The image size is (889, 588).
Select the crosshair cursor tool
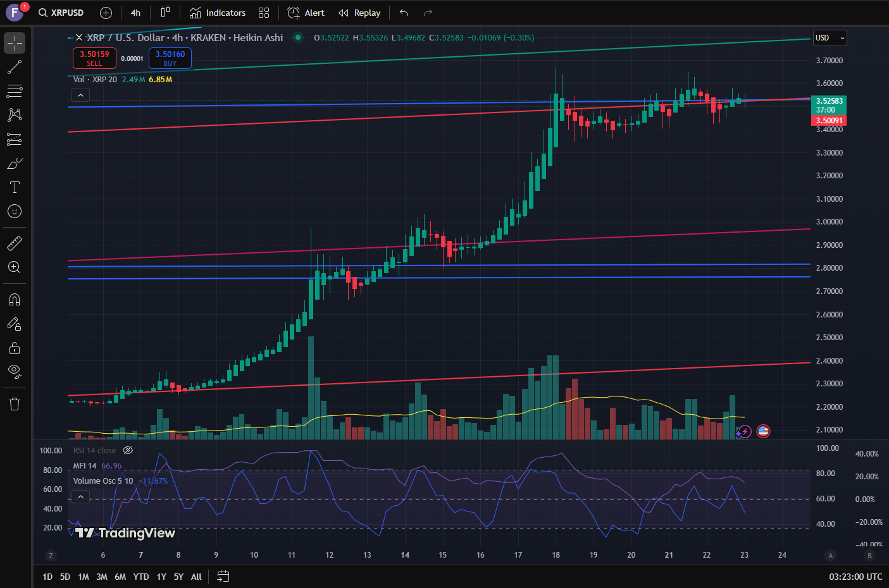[x=15, y=43]
